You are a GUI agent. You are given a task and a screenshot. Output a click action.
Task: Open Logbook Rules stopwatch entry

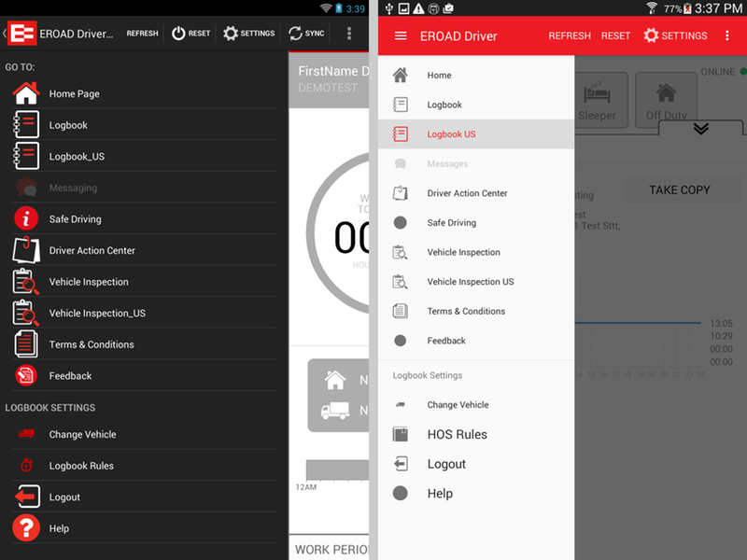click(145, 466)
